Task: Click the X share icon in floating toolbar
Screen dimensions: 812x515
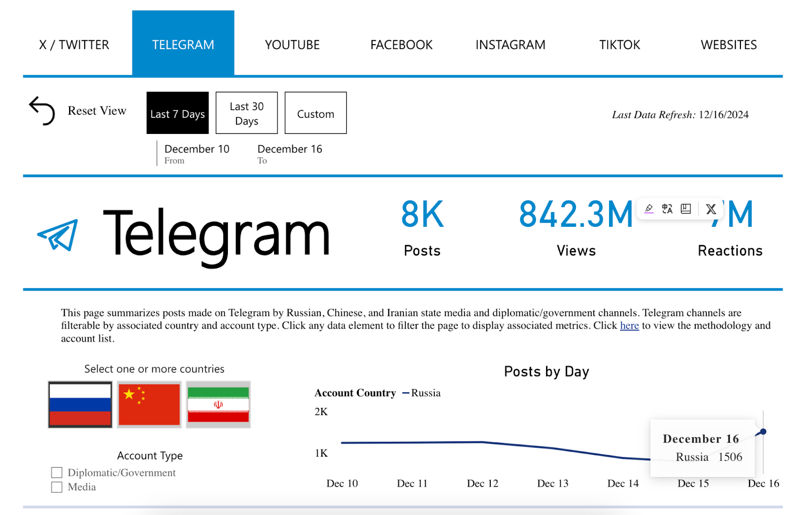Action: click(x=711, y=209)
